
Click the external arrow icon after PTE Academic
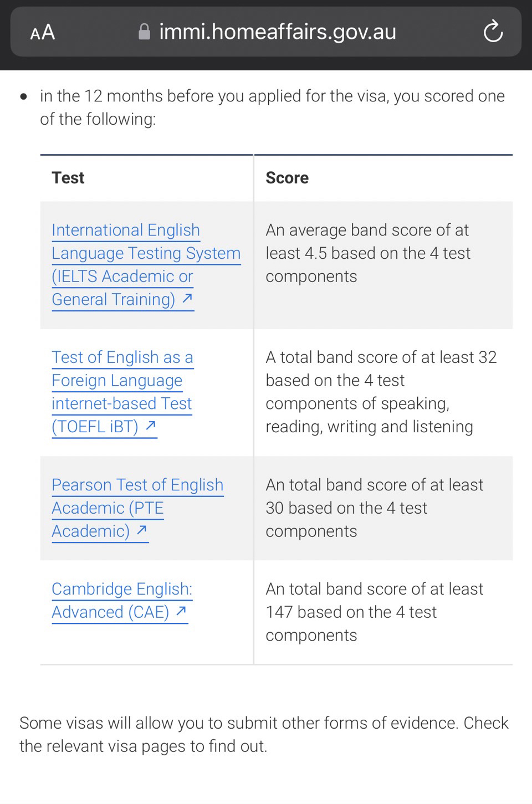pyautogui.click(x=142, y=530)
